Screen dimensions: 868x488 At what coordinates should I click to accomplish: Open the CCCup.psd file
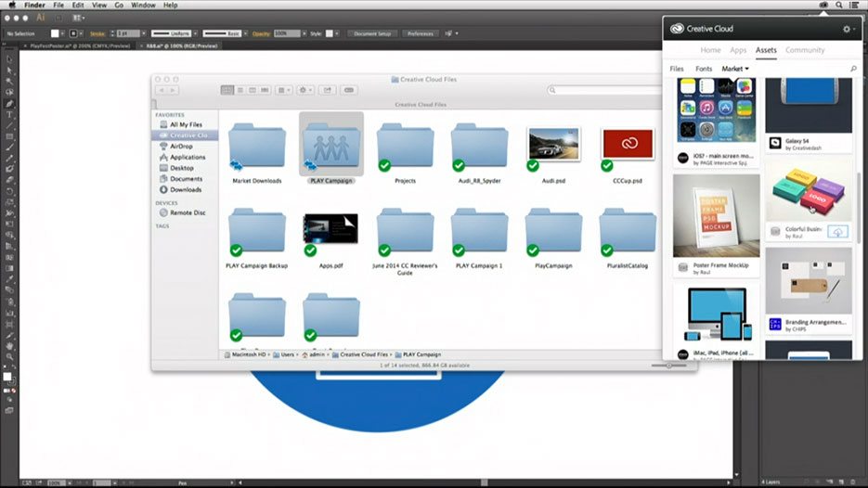pyautogui.click(x=628, y=145)
